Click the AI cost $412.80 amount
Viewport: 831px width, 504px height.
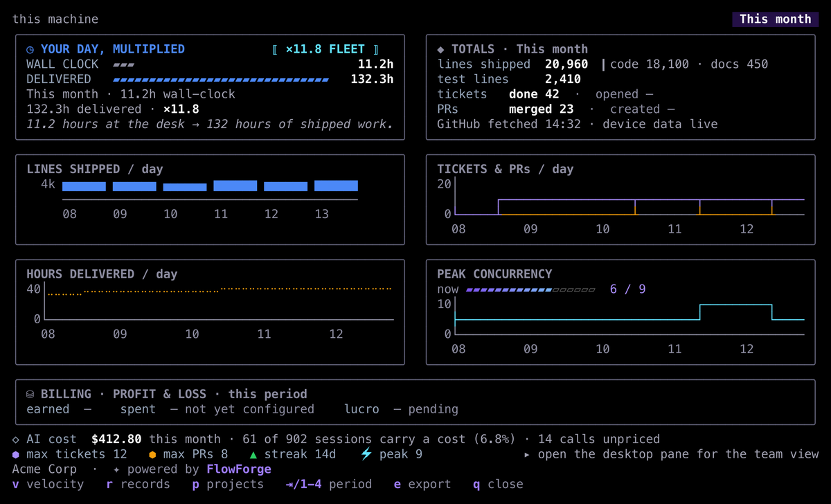tap(116, 439)
